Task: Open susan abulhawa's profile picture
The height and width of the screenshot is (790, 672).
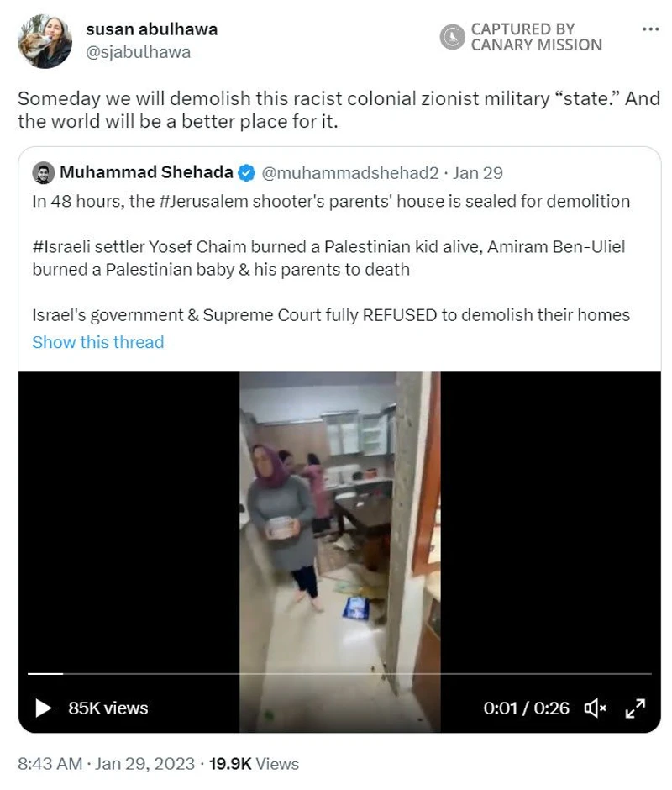Action: [45, 41]
